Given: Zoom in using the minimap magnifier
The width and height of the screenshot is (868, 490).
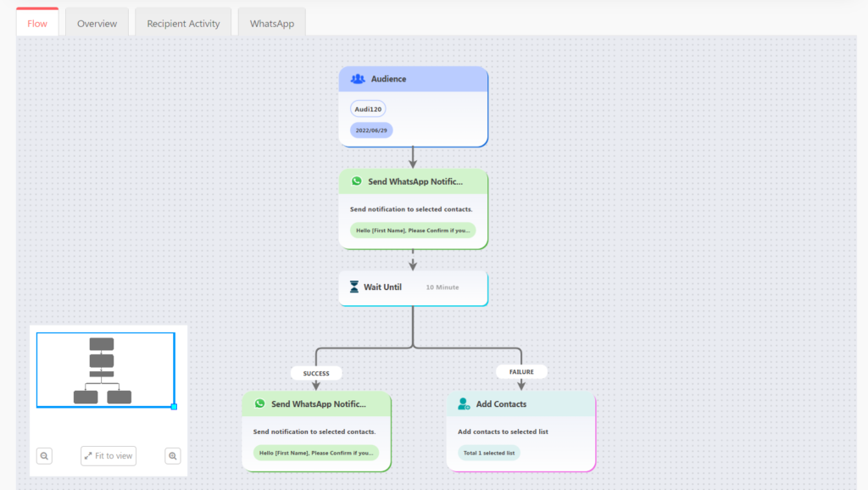Looking at the screenshot, I should (x=173, y=456).
